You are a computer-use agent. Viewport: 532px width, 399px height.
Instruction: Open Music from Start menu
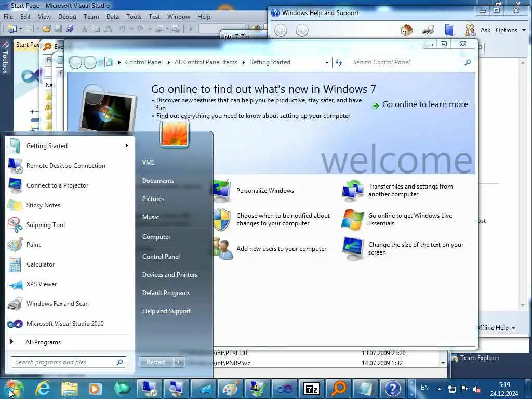150,217
